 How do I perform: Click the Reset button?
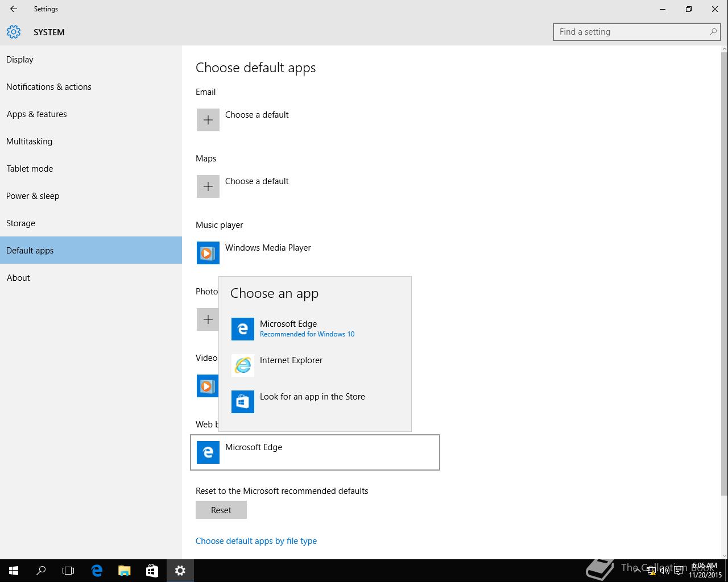(x=221, y=510)
